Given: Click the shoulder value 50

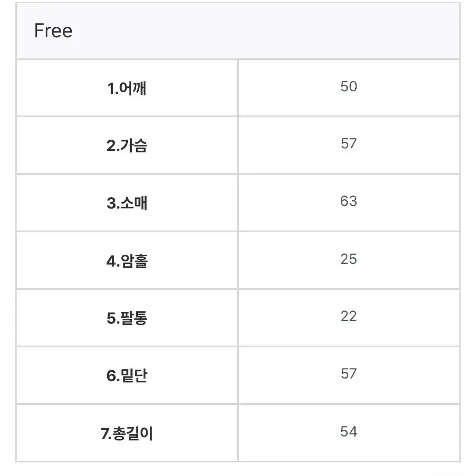Looking at the screenshot, I should [x=349, y=87].
